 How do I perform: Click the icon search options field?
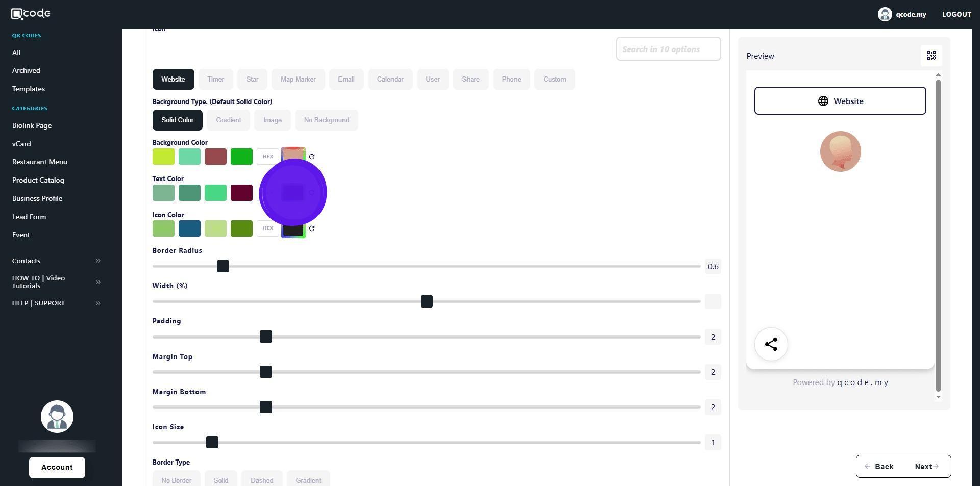pyautogui.click(x=668, y=49)
